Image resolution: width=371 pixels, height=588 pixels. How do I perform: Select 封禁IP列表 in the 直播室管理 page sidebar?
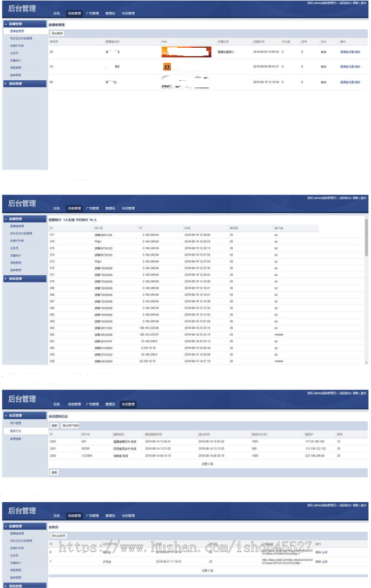tap(17, 46)
